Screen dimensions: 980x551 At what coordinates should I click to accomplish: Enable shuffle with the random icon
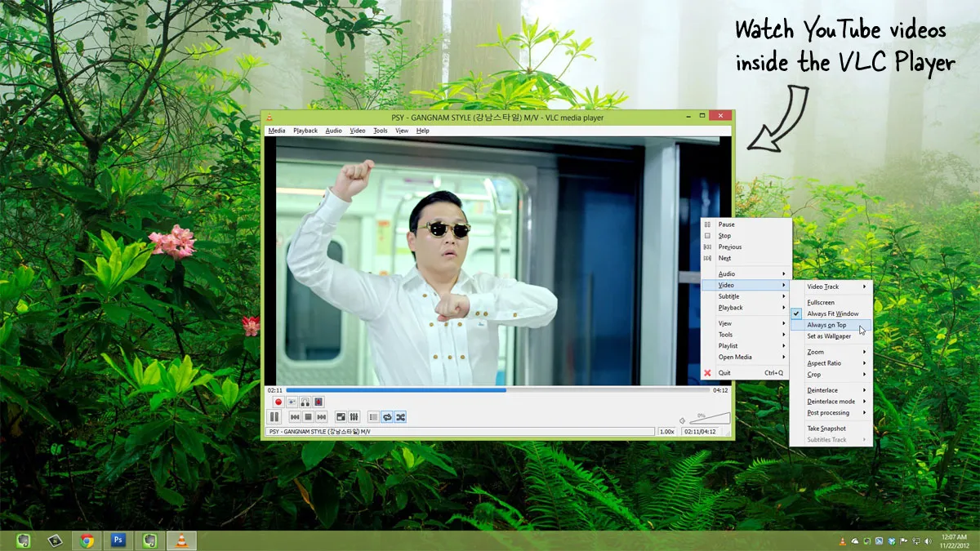[400, 417]
